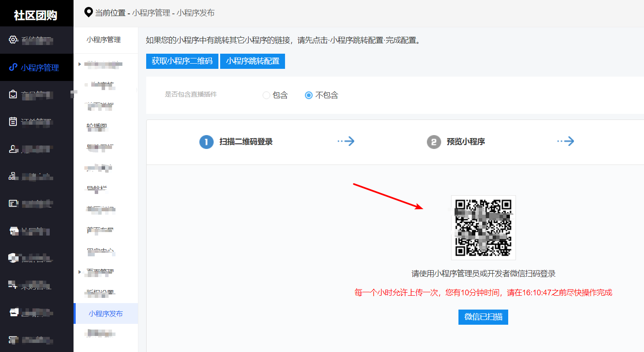Click 获取小程序二维码 button

coord(182,61)
